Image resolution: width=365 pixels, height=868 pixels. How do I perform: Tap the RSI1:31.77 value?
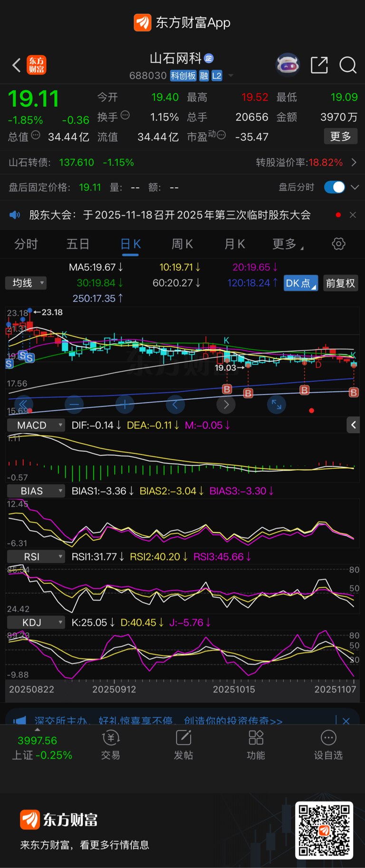point(98,557)
